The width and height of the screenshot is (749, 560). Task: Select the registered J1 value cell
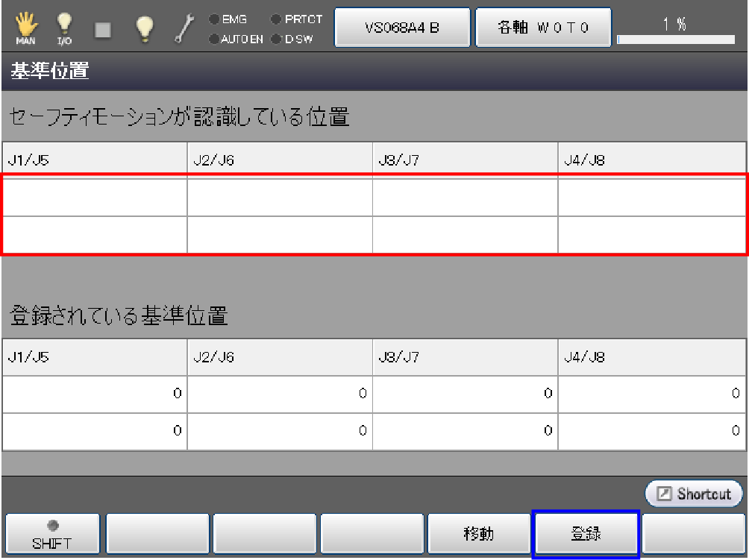click(x=95, y=394)
